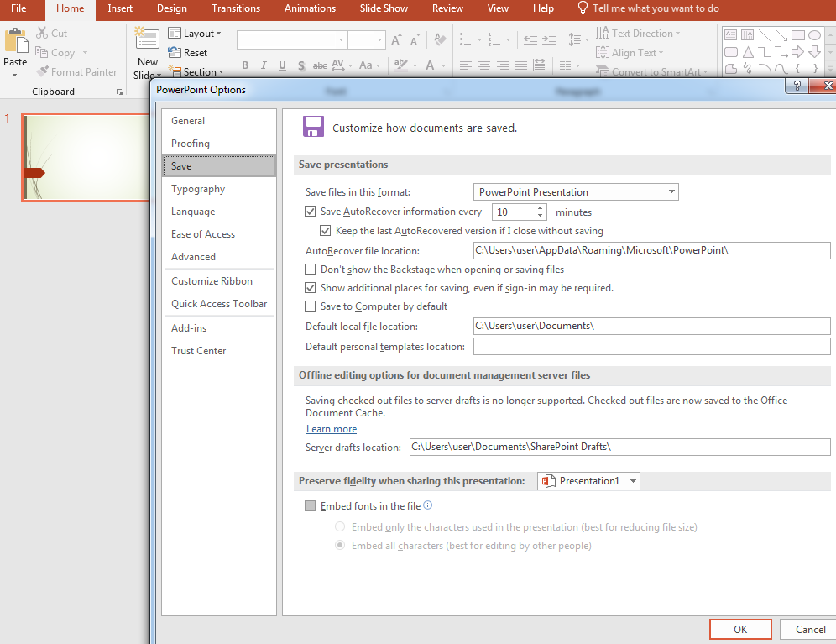
Task: Enable Embed fonts in the file
Action: point(310,505)
